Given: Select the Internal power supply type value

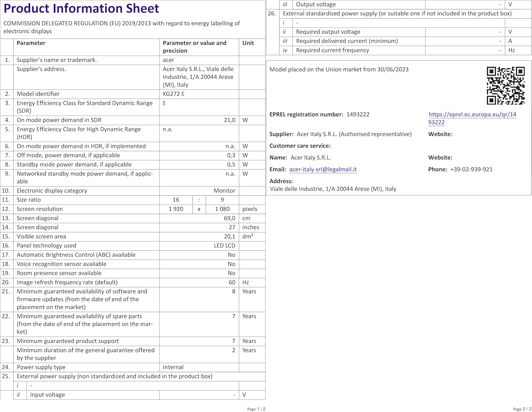Looking at the screenshot, I should pyautogui.click(x=173, y=367).
